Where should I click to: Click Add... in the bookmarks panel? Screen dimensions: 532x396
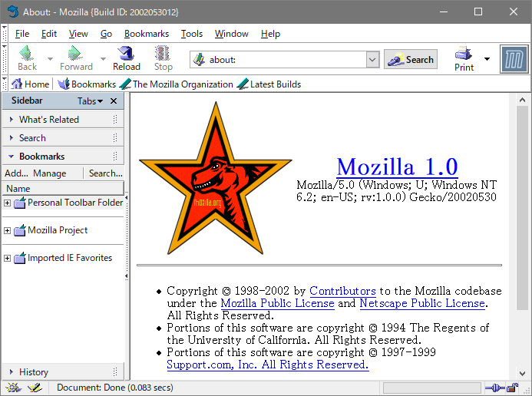point(16,173)
